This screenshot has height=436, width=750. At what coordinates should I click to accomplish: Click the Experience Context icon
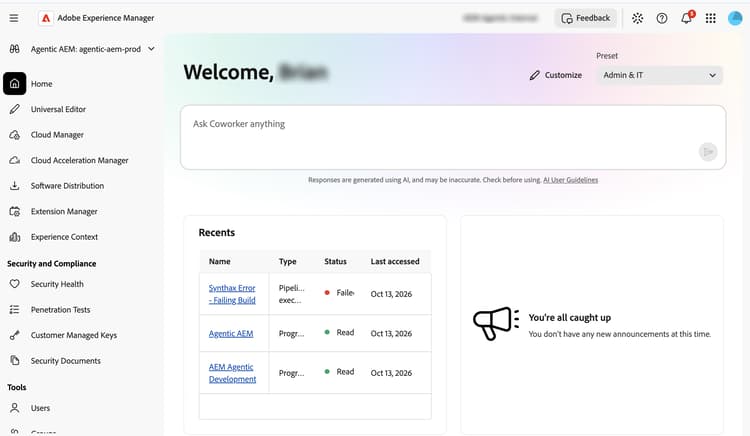pos(15,237)
